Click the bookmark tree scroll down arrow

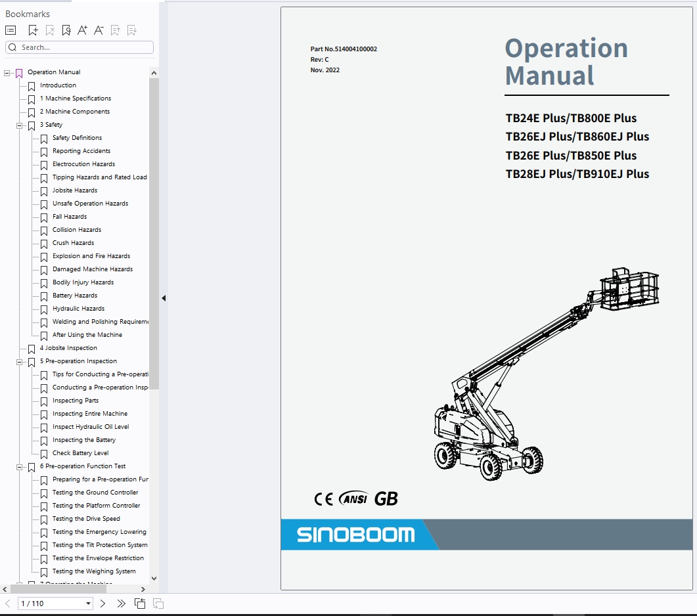click(154, 578)
